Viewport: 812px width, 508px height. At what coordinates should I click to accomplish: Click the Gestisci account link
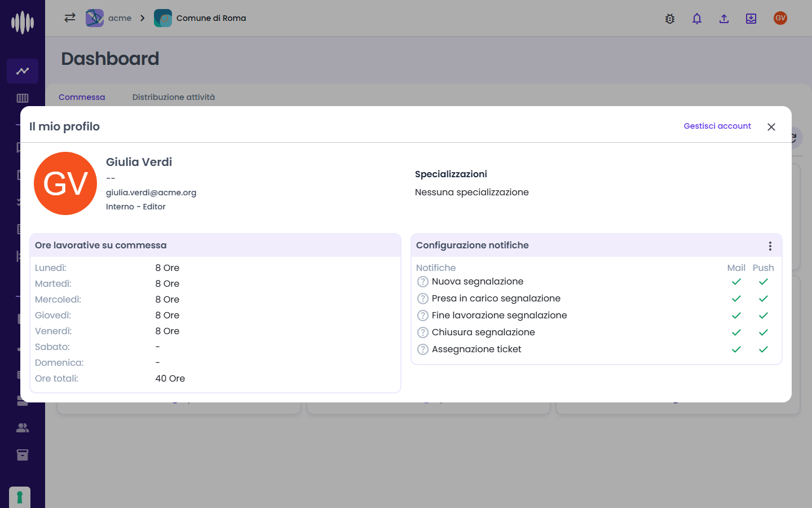point(717,126)
